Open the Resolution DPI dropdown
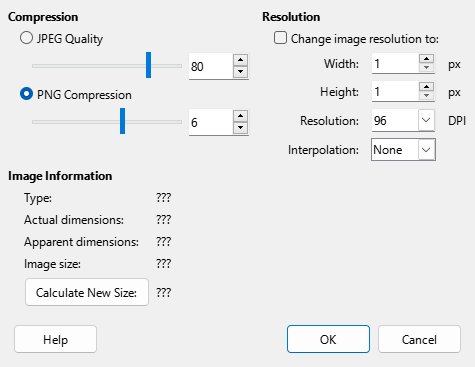Screen dimensions: 475x367 click(426, 120)
